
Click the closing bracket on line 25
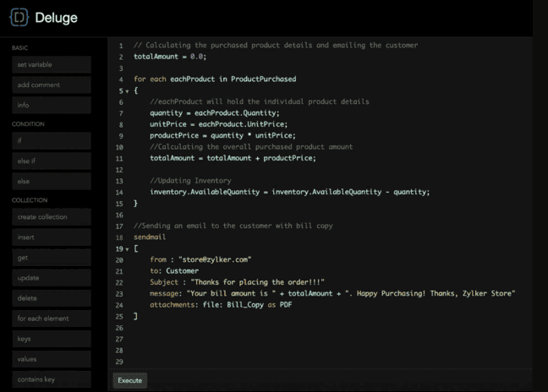pyautogui.click(x=135, y=316)
